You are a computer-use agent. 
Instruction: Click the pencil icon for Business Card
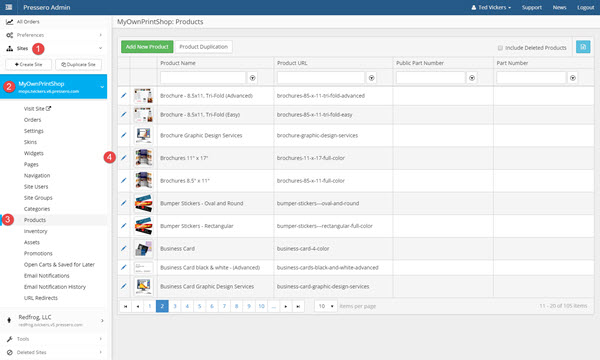(124, 248)
